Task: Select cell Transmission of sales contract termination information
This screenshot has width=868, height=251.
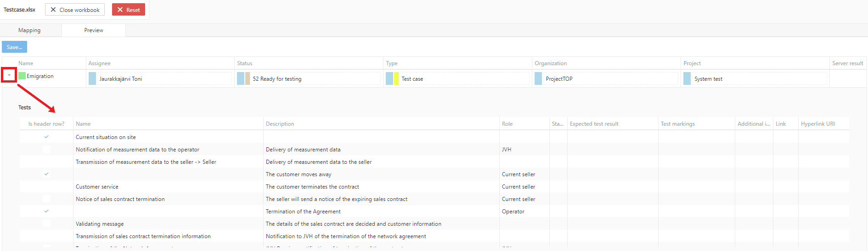Action: click(168, 236)
